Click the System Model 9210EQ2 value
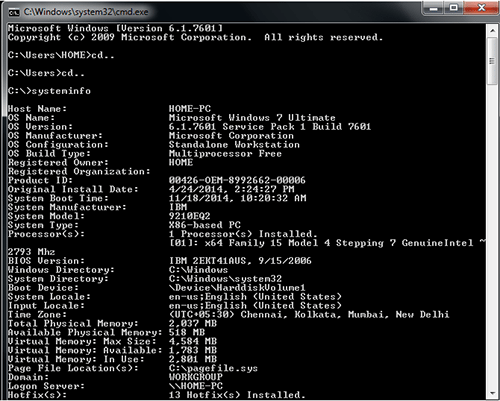The height and width of the screenshot is (401, 500). [x=190, y=216]
